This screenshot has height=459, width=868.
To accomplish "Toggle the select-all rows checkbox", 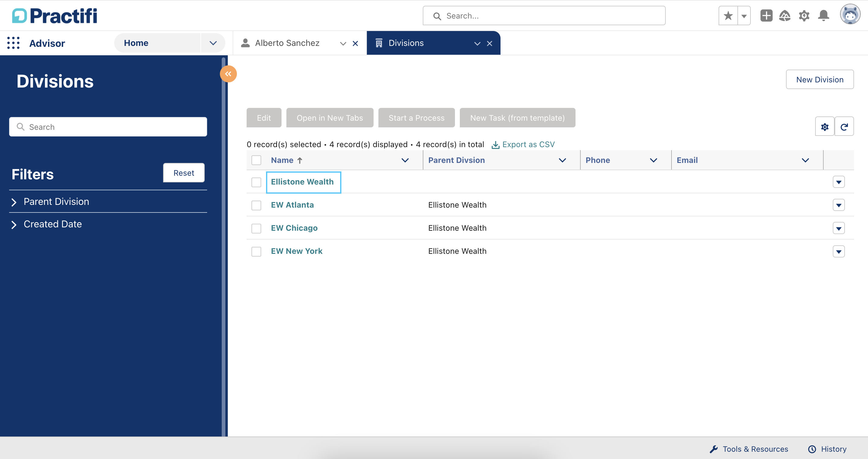I will [x=256, y=160].
